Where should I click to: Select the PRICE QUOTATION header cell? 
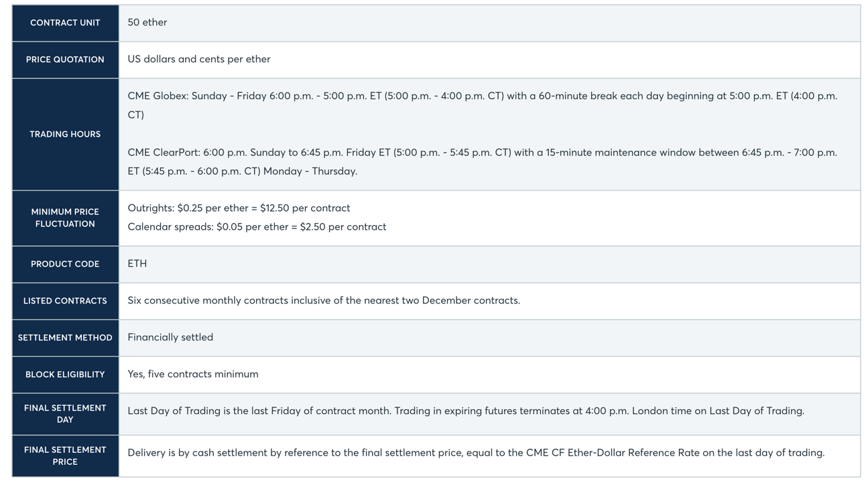coord(65,60)
